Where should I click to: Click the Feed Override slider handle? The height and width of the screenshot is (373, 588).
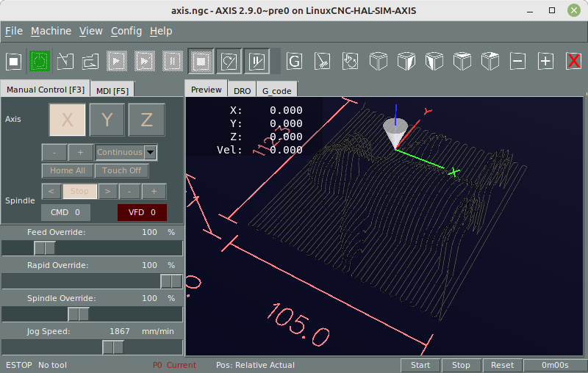click(x=45, y=248)
